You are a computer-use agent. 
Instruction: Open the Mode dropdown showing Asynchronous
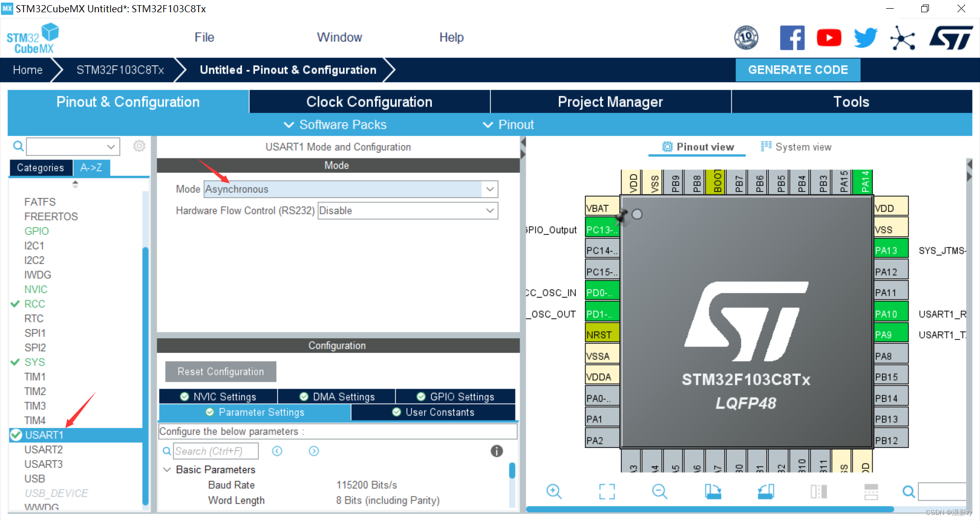[351, 189]
